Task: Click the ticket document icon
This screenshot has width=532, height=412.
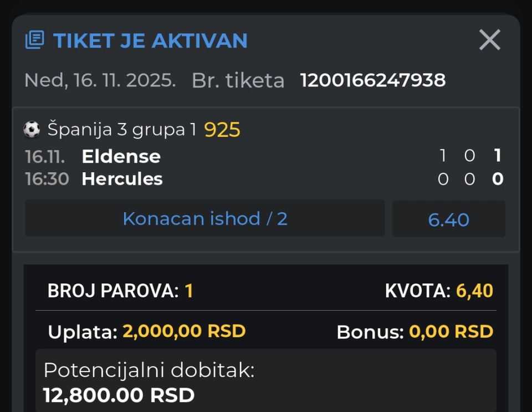Action: pos(34,40)
